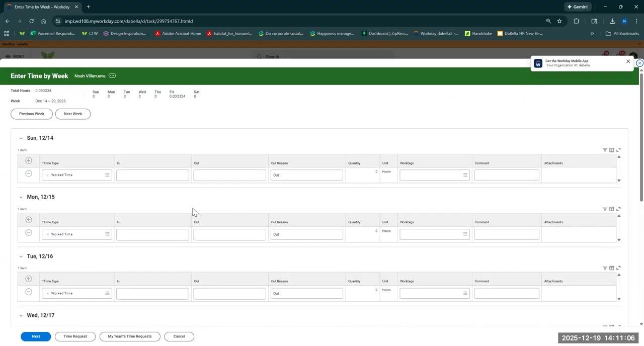The width and height of the screenshot is (644, 346).
Task: Expand Tue, 12/16 grid to fullscreen
Action: click(x=618, y=268)
